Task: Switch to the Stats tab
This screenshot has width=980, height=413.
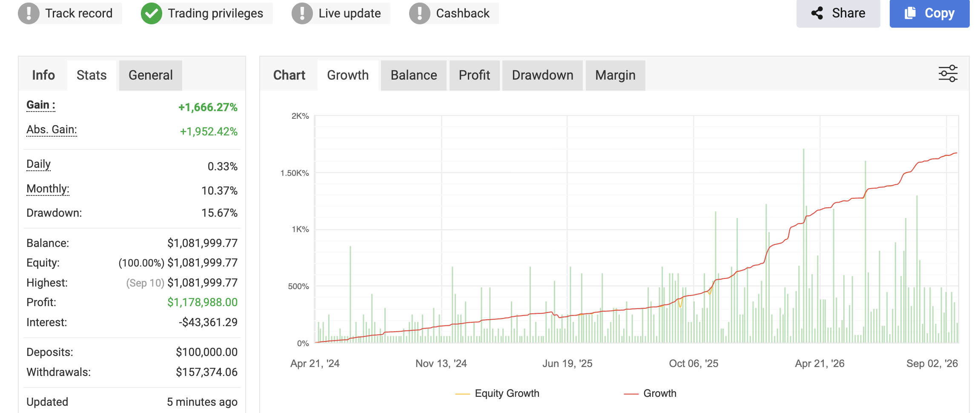Action: click(x=92, y=75)
